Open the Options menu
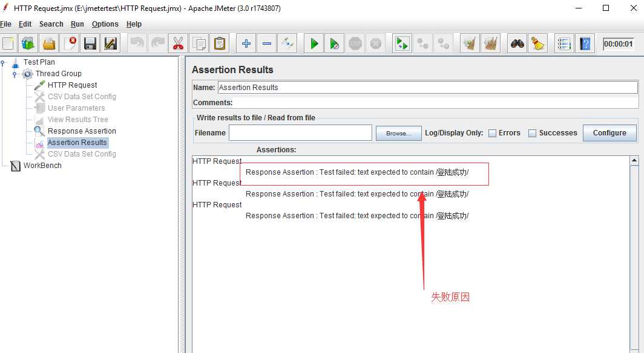 [x=105, y=24]
